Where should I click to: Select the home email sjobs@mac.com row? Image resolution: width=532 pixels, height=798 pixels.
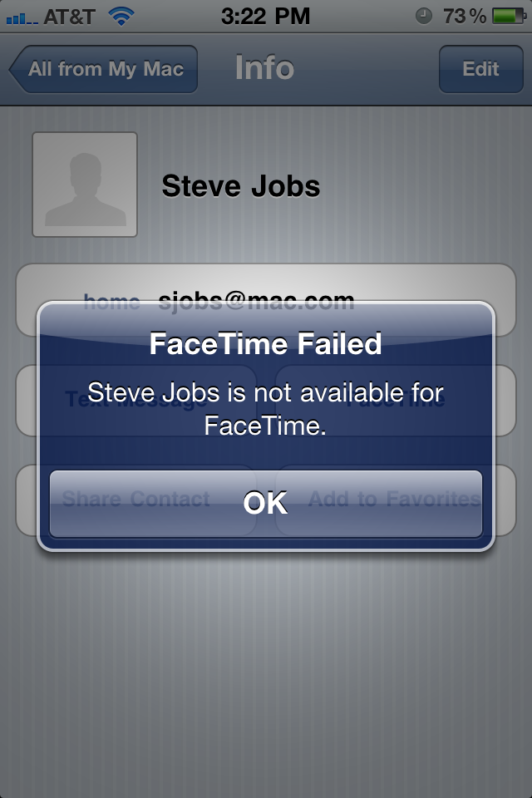(266, 300)
